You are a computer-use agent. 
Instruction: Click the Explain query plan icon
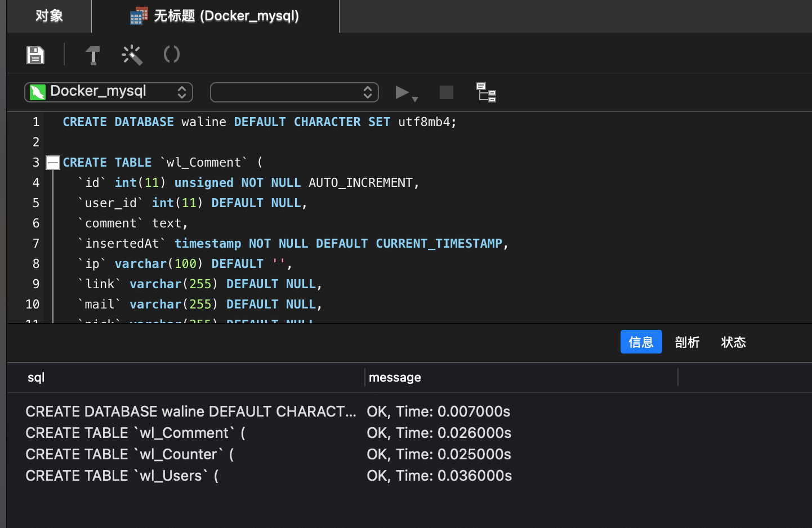click(486, 92)
